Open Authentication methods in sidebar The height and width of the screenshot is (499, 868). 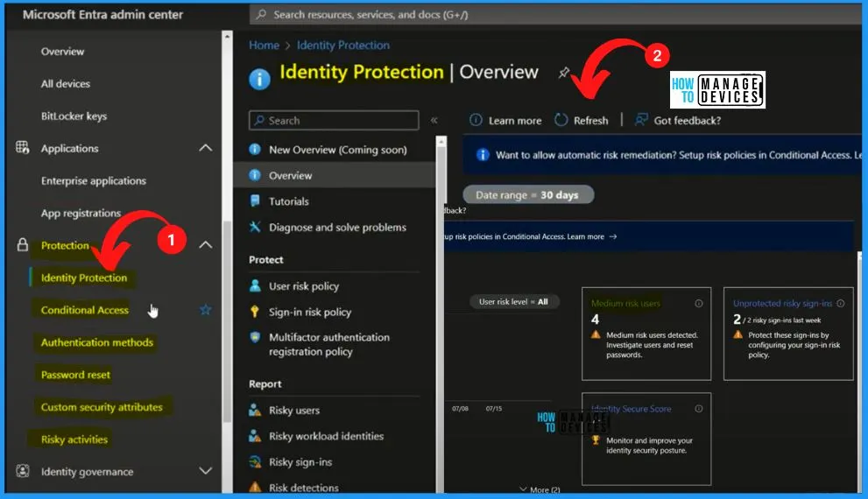point(97,342)
